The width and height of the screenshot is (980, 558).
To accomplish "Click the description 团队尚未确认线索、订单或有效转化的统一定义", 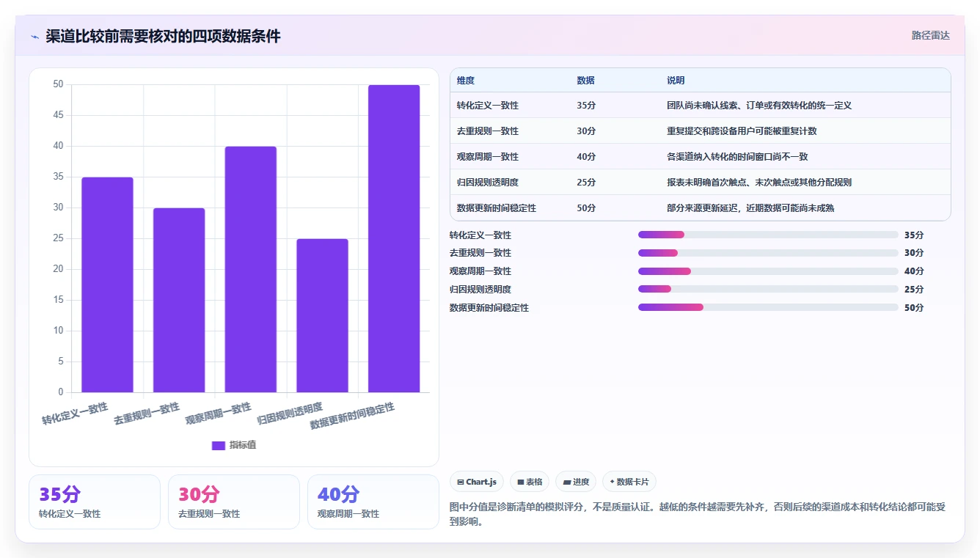I will (759, 106).
